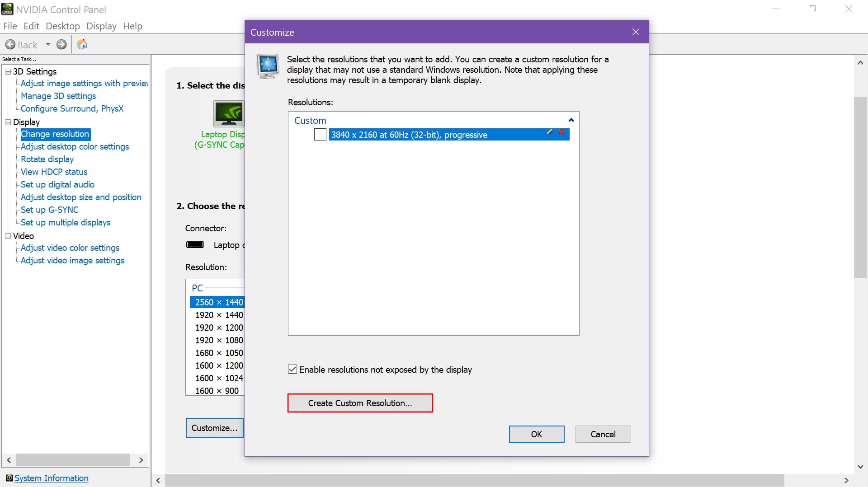The image size is (868, 487).
Task: Select the 1920 x 1080 resolution entry
Action: [219, 340]
